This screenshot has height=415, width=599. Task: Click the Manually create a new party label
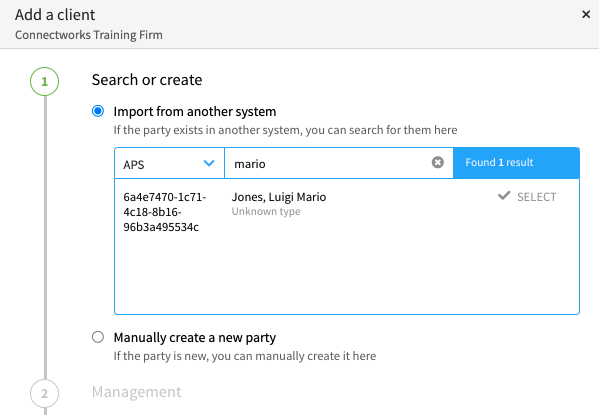(195, 338)
